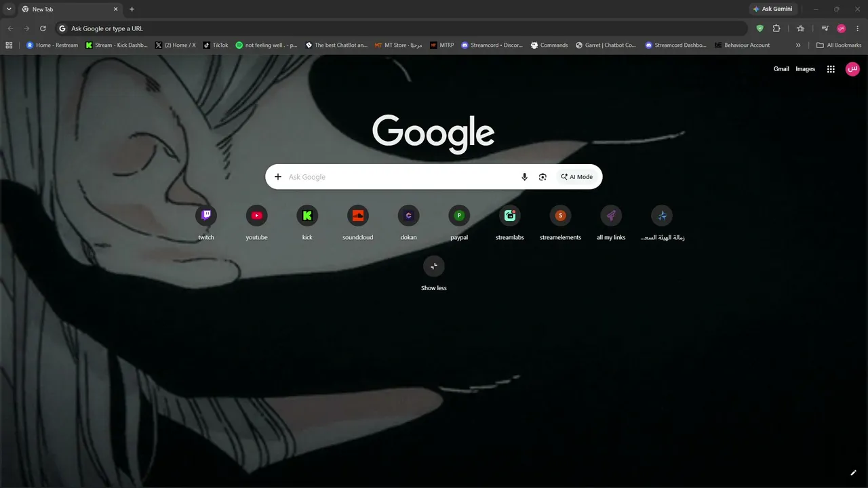Reload the current page
Image resolution: width=868 pixels, height=488 pixels.
click(x=43, y=28)
